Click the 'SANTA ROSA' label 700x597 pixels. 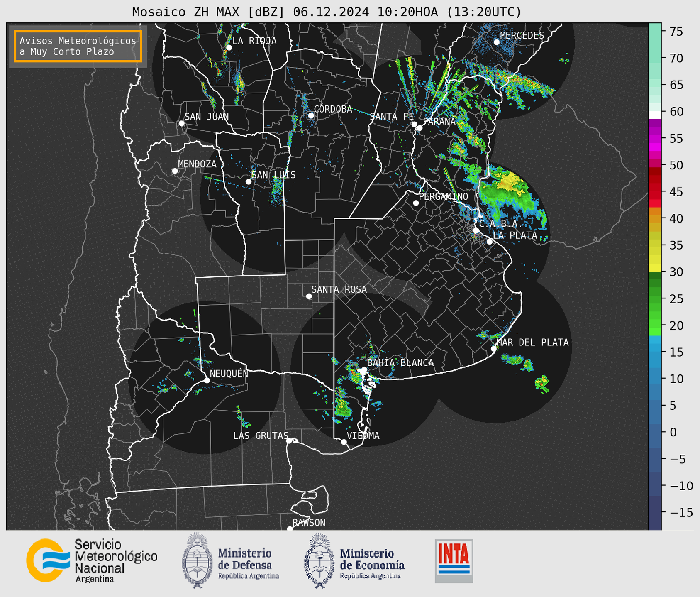click(x=339, y=289)
